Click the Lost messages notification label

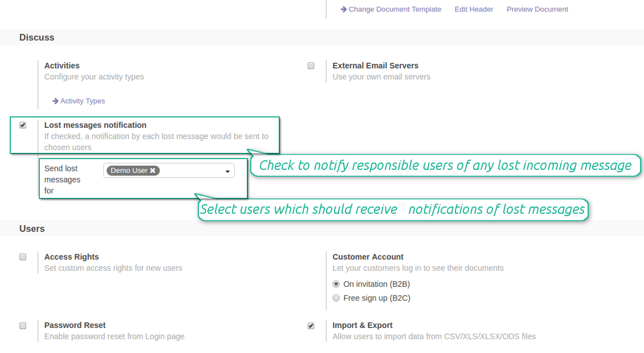point(95,125)
